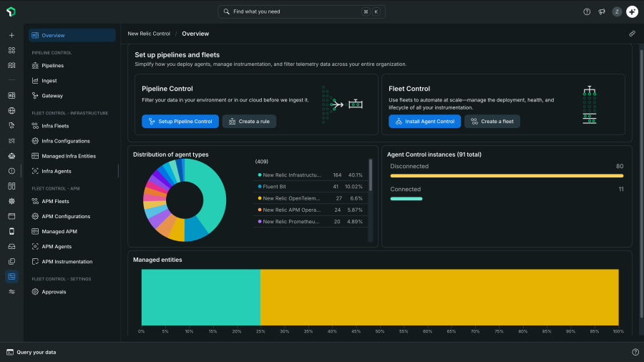644x362 pixels.
Task: Select New Relic APM Opera... legend row
Action: pyautogui.click(x=310, y=210)
